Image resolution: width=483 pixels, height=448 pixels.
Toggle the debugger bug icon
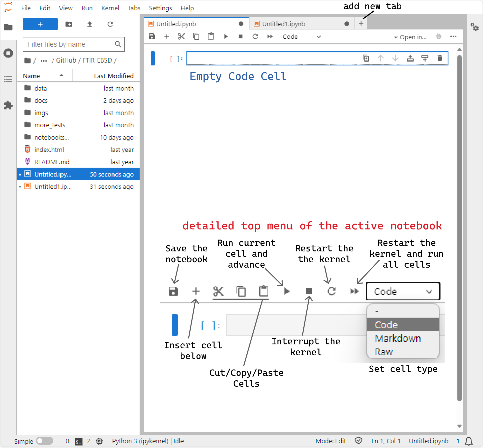tap(438, 37)
